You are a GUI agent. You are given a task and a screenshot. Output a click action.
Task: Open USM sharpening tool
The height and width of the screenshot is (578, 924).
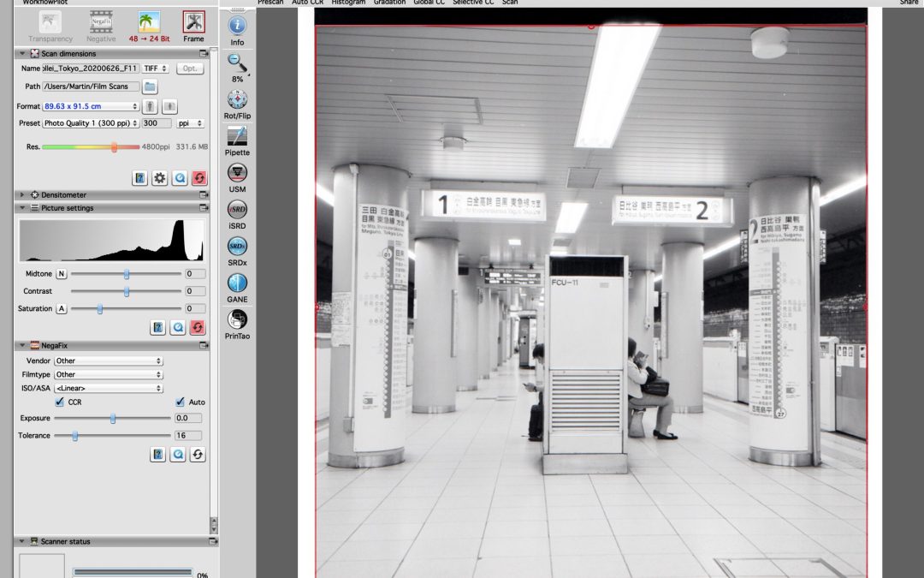click(x=237, y=173)
